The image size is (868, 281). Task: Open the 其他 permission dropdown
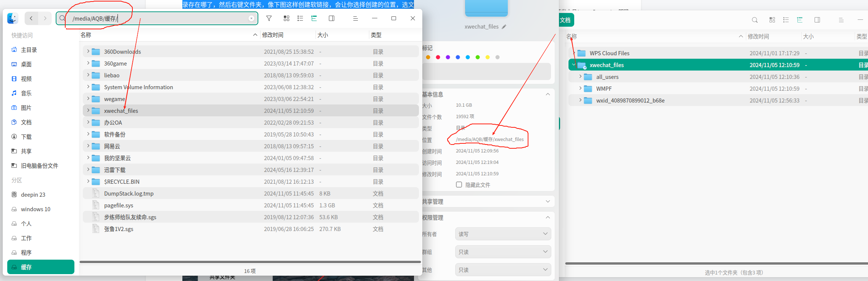[503, 270]
